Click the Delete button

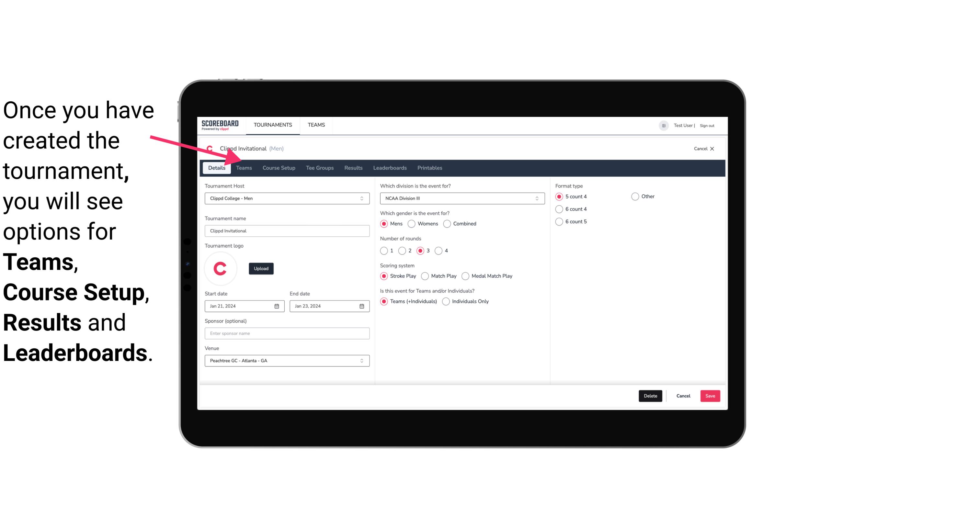650,395
